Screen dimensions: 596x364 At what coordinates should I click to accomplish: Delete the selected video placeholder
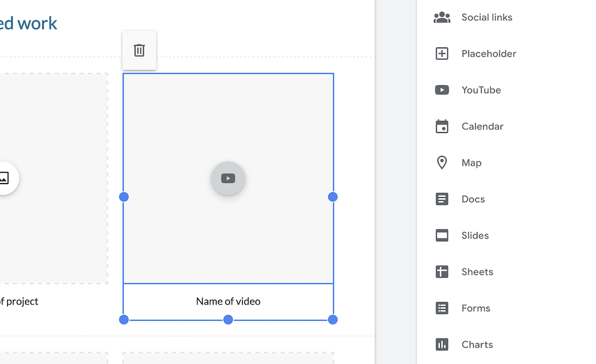(x=139, y=51)
